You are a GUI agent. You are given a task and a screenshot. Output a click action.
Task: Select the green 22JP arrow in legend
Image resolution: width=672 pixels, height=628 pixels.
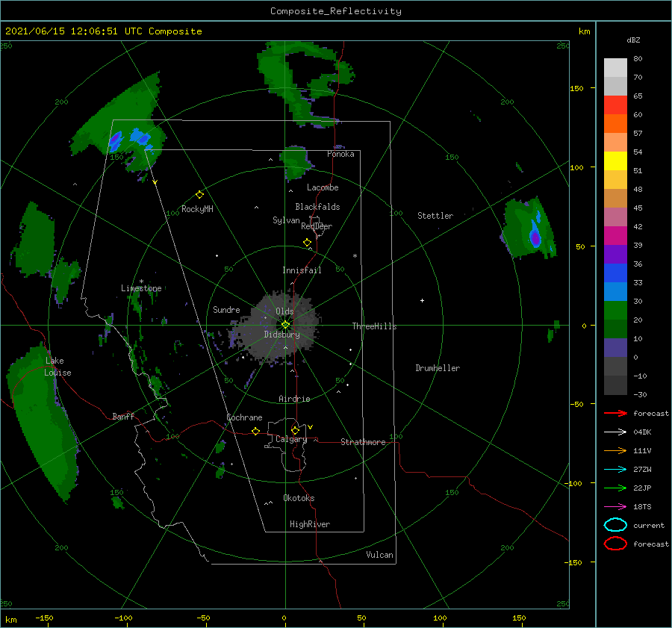(x=615, y=488)
